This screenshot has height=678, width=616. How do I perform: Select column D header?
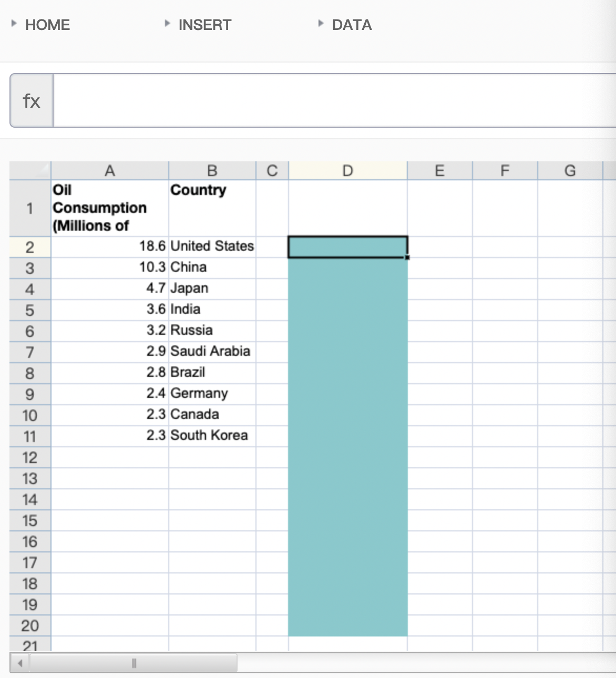[x=348, y=171]
